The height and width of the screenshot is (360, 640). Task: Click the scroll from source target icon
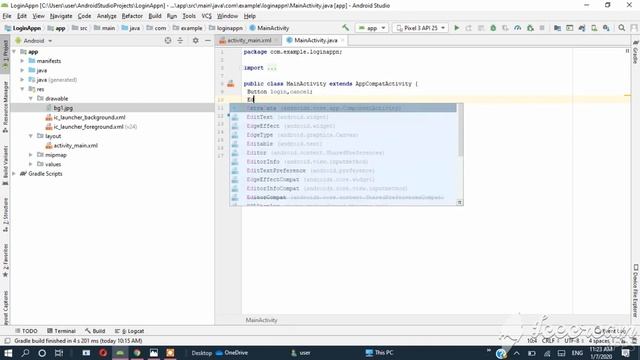click(168, 40)
